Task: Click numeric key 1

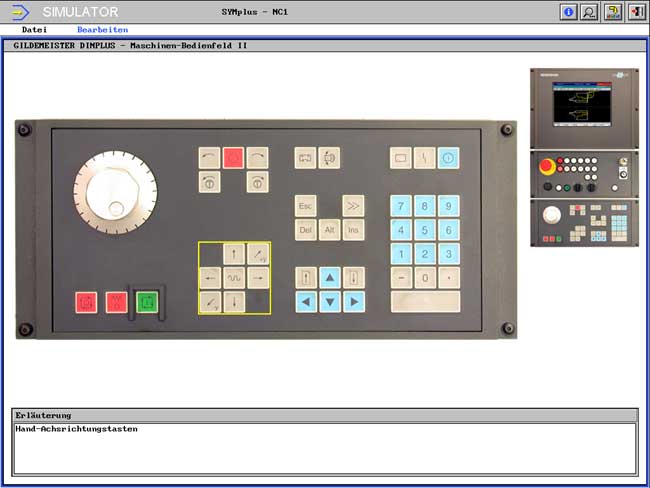Action: pyautogui.click(x=401, y=254)
